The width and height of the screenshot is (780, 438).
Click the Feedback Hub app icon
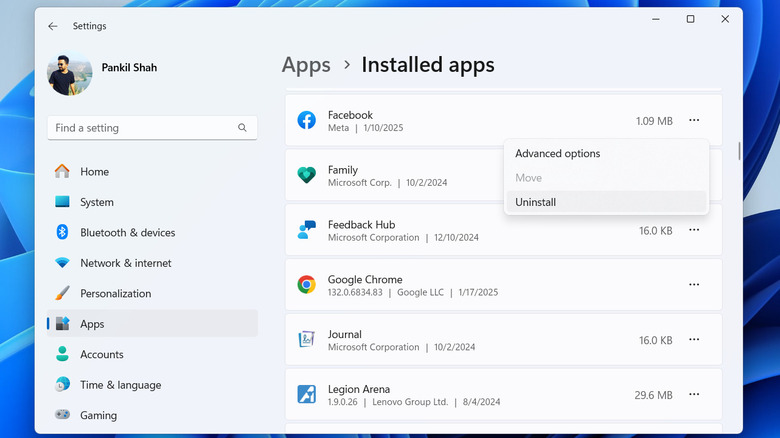click(307, 231)
